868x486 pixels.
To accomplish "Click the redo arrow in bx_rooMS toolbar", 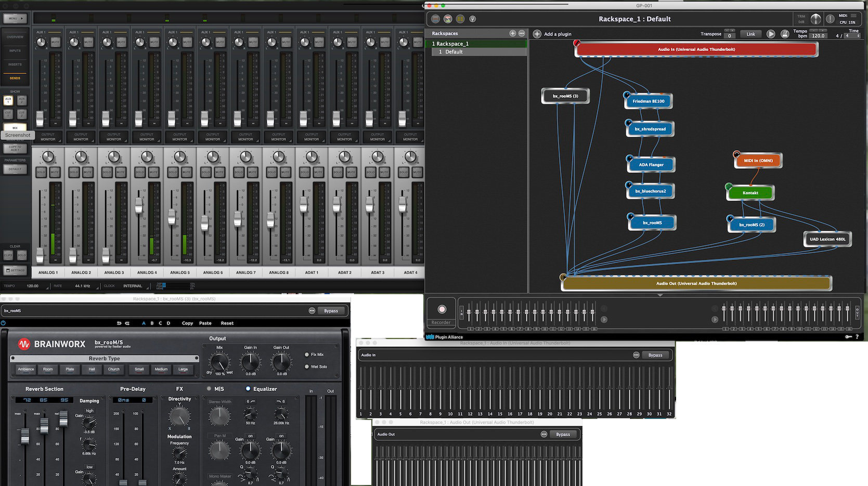I will click(x=127, y=323).
